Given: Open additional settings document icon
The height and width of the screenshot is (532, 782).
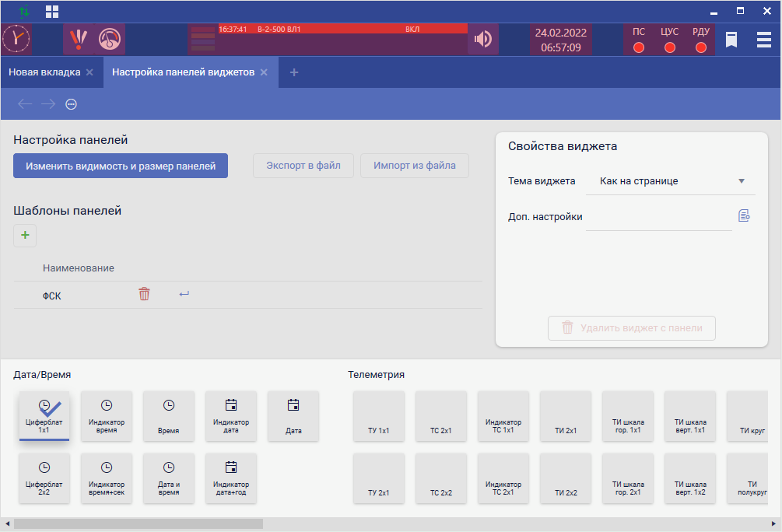Looking at the screenshot, I should (x=744, y=216).
